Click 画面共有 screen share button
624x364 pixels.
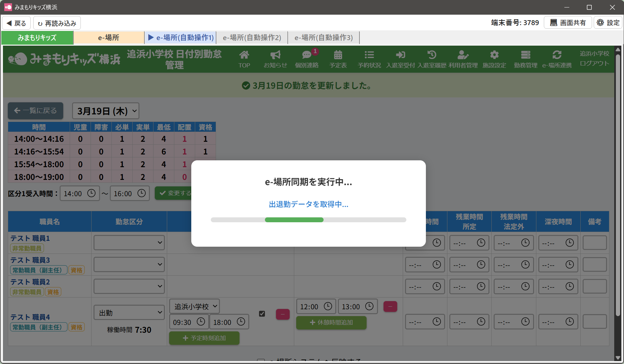tap(568, 23)
